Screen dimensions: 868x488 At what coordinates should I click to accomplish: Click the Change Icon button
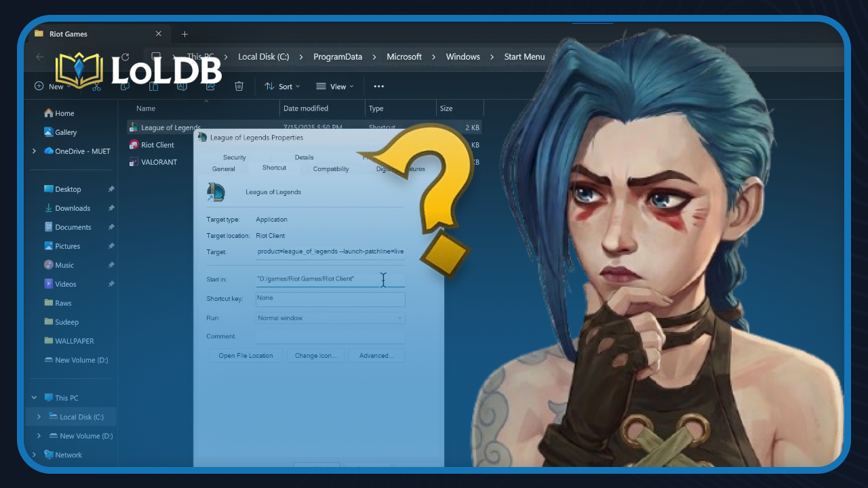(315, 355)
